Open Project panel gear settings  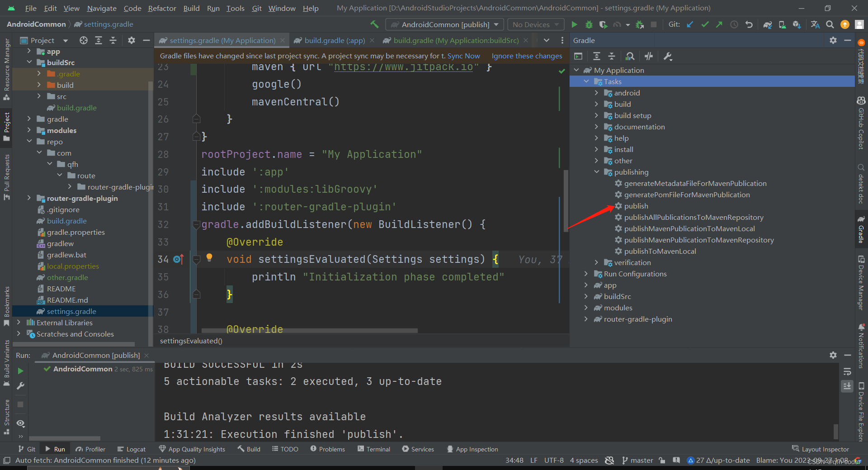131,40
